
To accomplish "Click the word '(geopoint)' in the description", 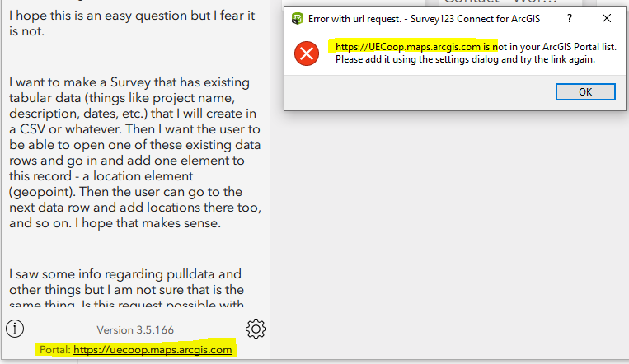I will (42, 192).
